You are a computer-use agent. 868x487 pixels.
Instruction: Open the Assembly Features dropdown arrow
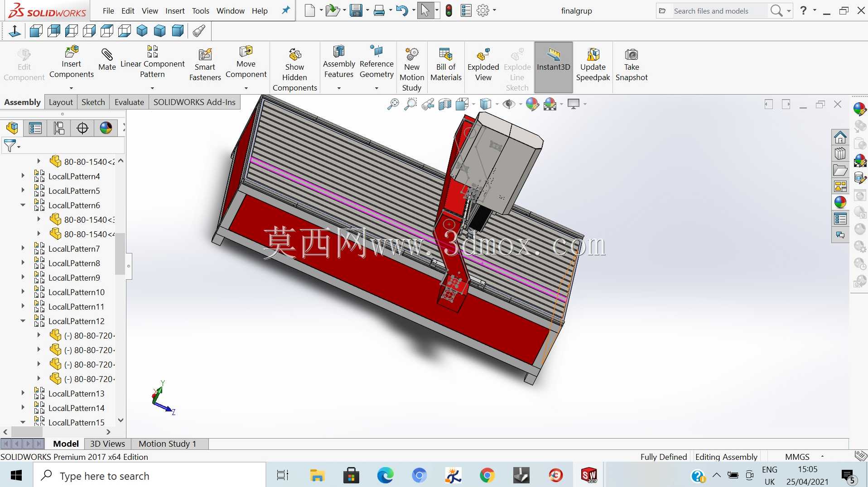(339, 88)
